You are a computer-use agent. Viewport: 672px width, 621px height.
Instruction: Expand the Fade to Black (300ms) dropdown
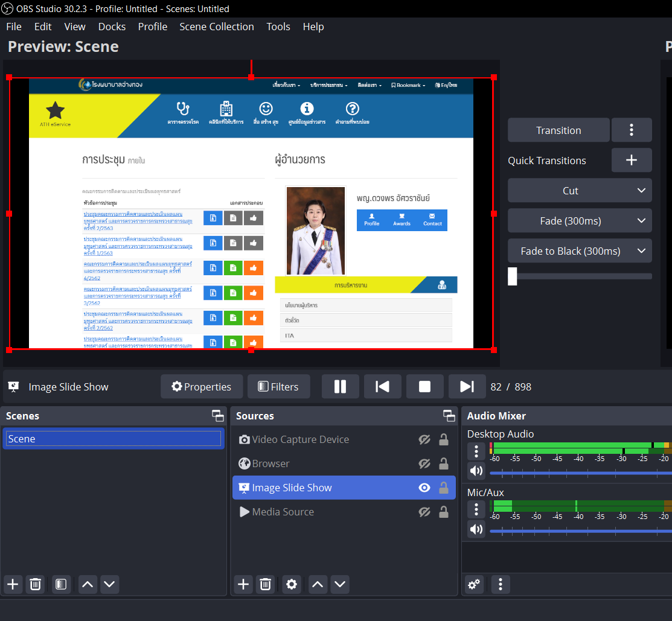pos(580,251)
